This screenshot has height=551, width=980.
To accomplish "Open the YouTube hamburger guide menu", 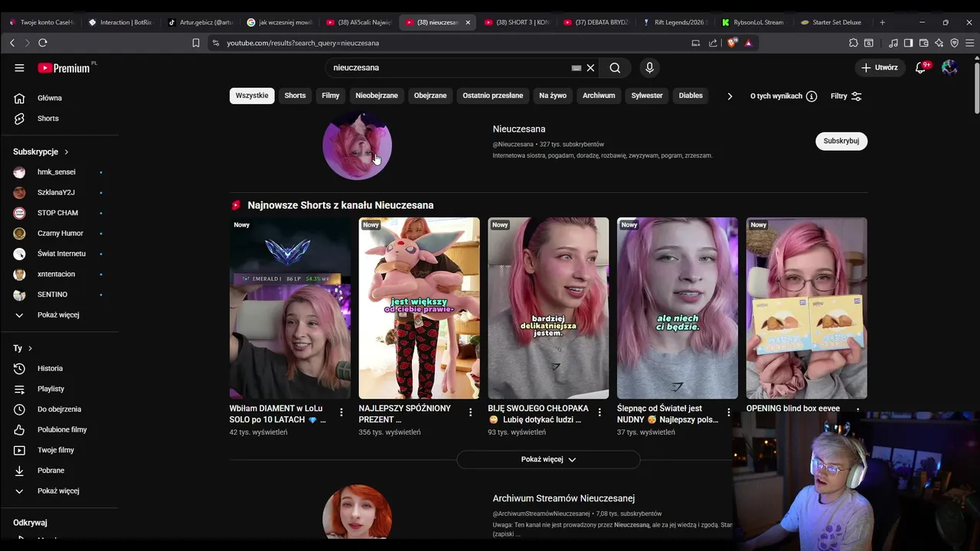I will (x=19, y=68).
